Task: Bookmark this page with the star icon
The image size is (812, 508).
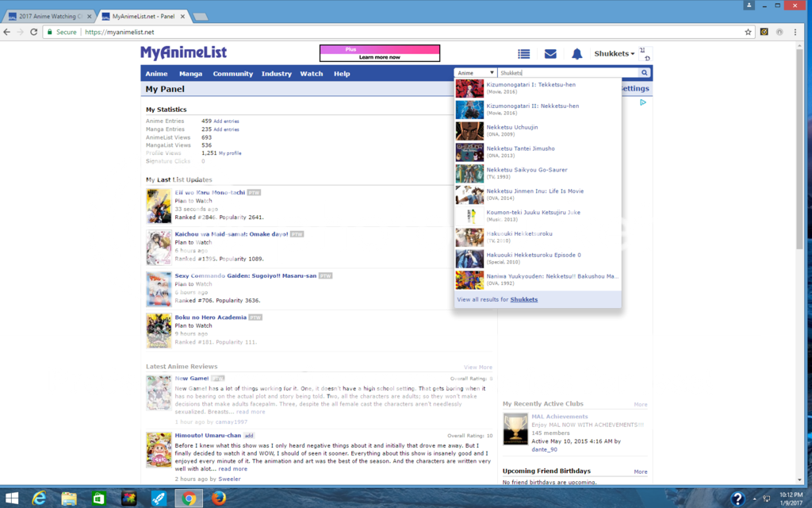Action: point(748,32)
